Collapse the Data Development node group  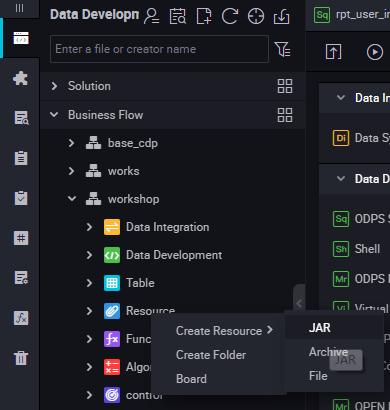(341, 179)
